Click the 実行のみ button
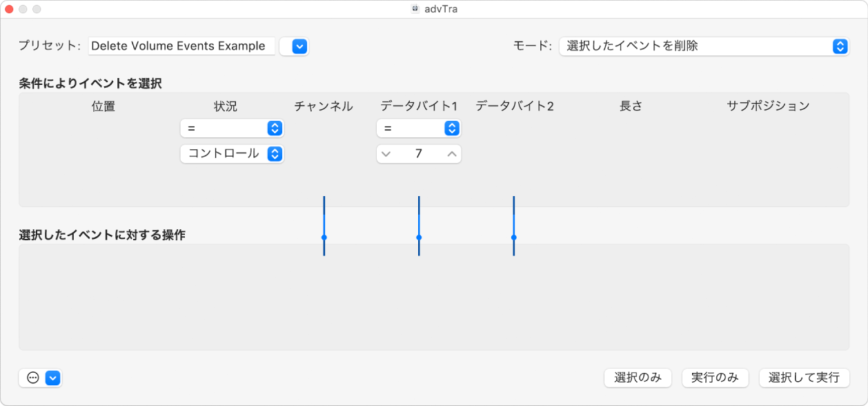The height and width of the screenshot is (406, 868). (x=716, y=378)
